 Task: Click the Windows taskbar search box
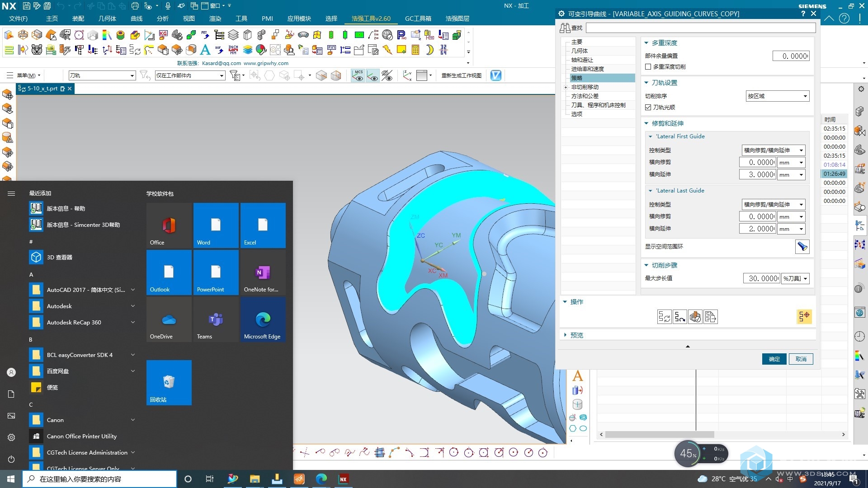click(x=99, y=479)
